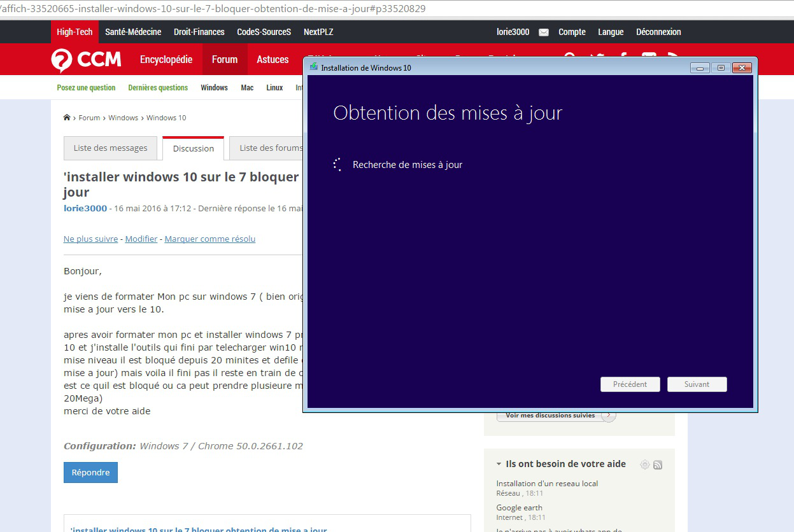Open the Compte menu
Viewport: 794px width, 532px height.
[572, 32]
